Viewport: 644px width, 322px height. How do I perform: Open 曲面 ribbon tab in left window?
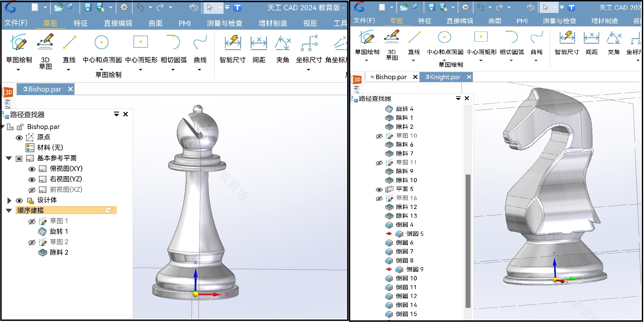[x=156, y=23]
